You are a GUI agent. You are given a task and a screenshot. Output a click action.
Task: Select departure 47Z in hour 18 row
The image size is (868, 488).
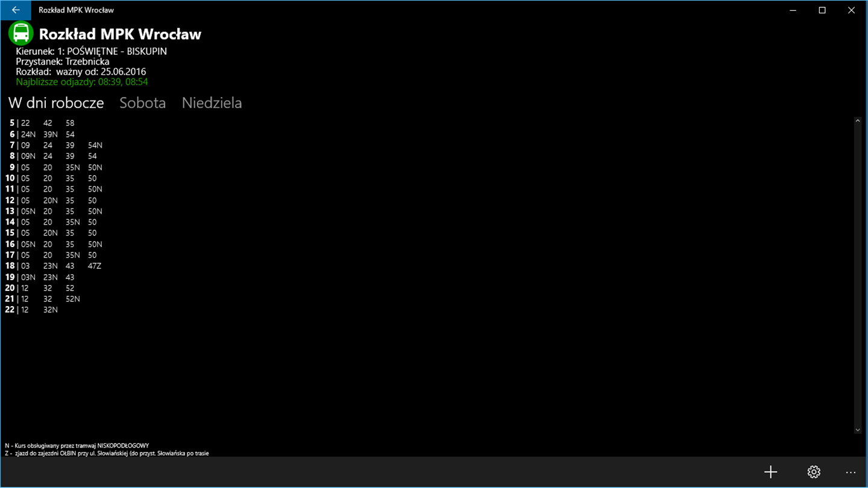pos(95,266)
